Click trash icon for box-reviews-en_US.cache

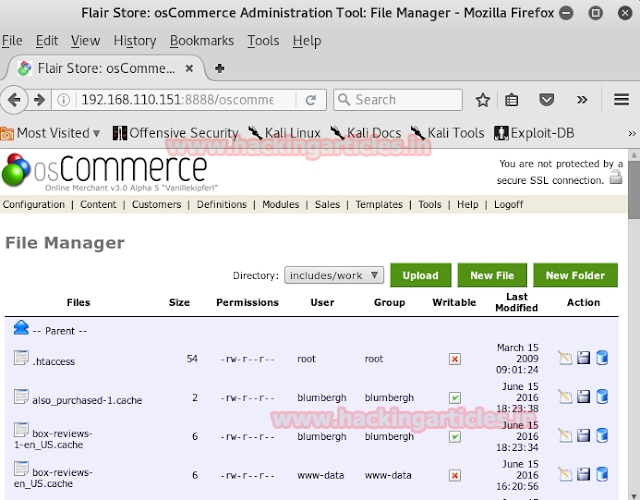(602, 474)
